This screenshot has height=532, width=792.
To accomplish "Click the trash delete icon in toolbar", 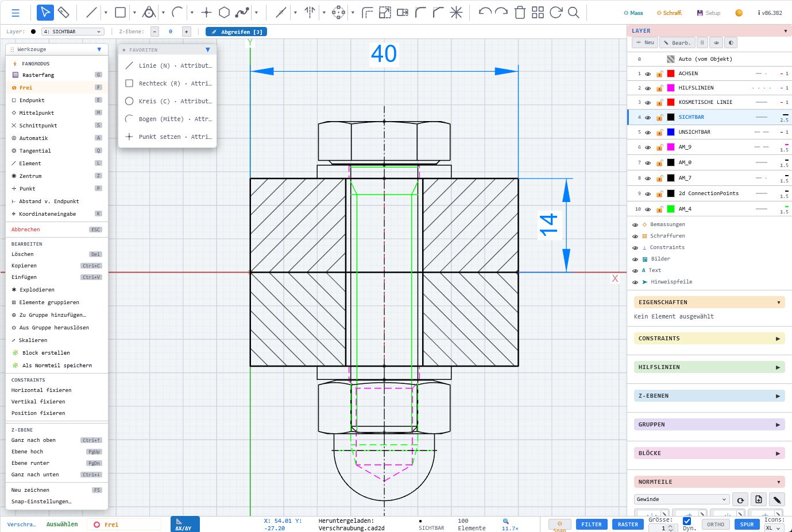I will 520,12.
